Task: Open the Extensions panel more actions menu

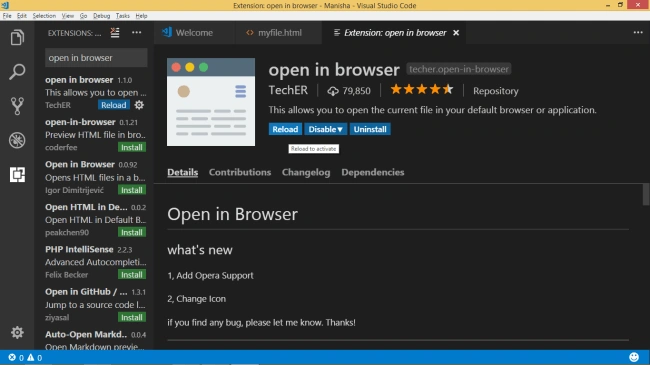Action: [x=136, y=33]
